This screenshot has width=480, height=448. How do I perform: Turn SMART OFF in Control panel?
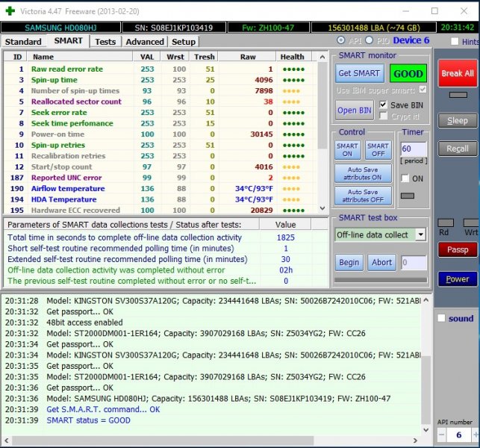tap(378, 150)
